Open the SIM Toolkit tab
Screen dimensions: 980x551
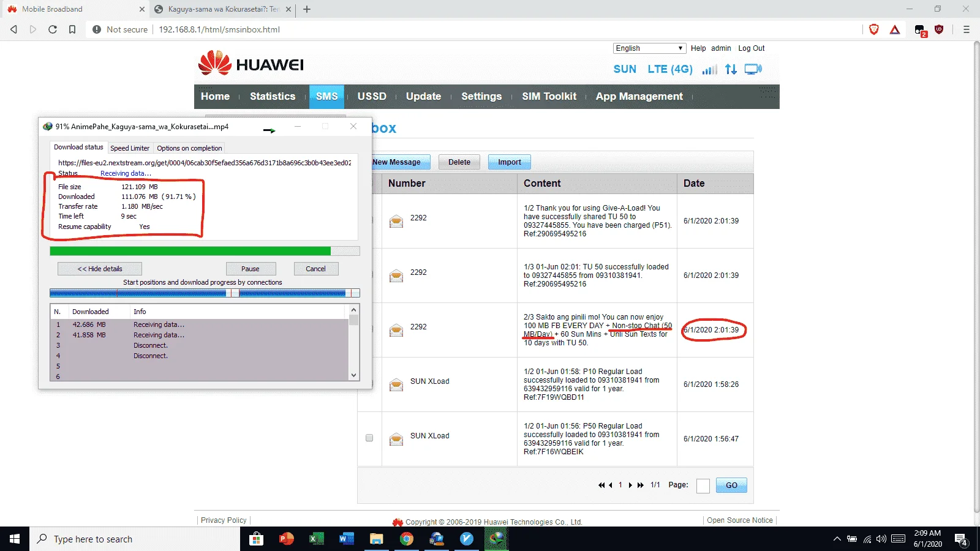pyautogui.click(x=549, y=96)
